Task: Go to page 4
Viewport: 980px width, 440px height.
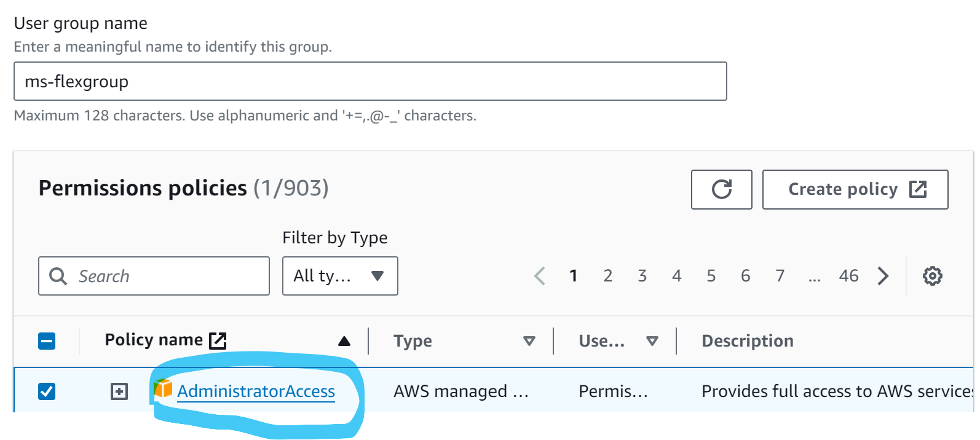Action: [676, 276]
